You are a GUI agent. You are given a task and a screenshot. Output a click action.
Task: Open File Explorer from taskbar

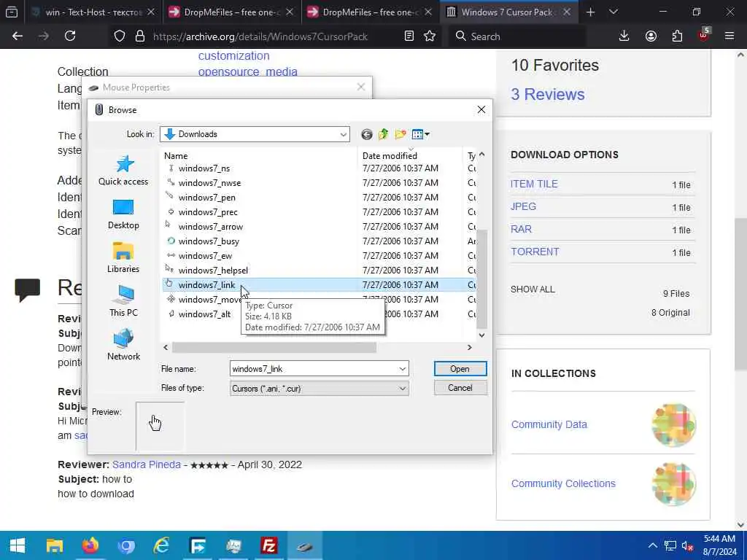pos(54,545)
